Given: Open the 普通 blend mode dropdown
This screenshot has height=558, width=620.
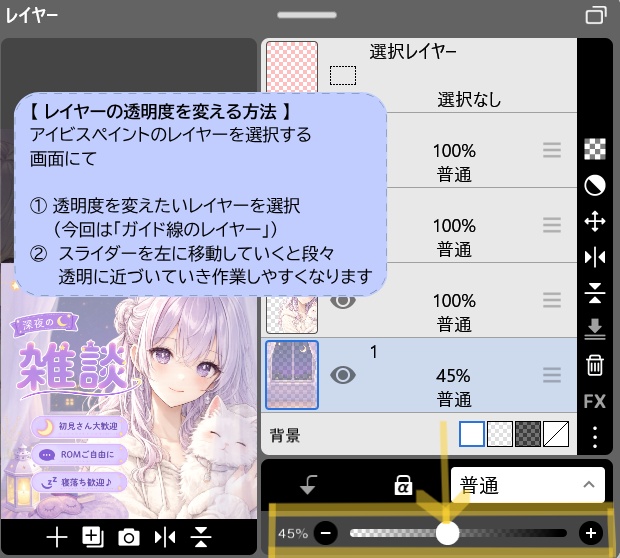Looking at the screenshot, I should [x=528, y=485].
